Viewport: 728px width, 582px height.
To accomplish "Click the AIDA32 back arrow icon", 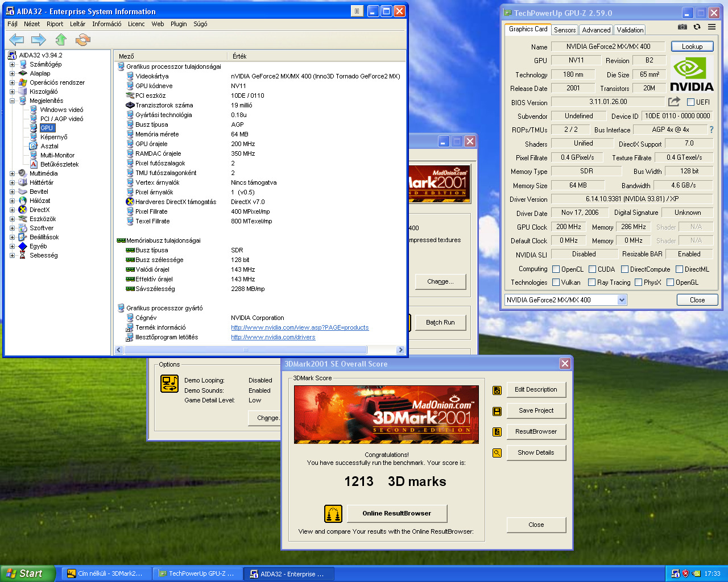I will (x=16, y=40).
